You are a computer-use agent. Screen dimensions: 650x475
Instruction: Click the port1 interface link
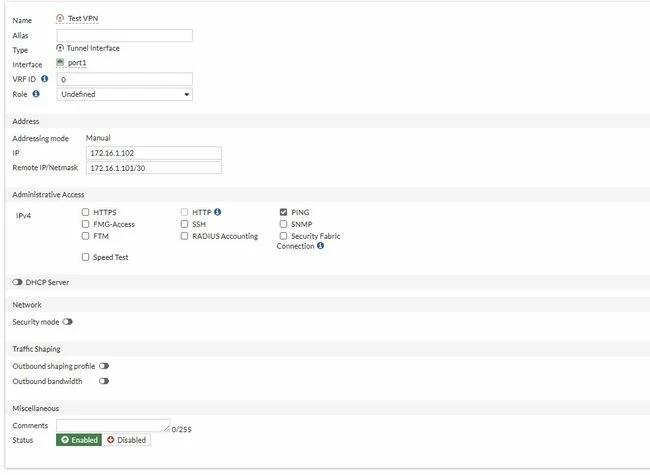(77, 63)
